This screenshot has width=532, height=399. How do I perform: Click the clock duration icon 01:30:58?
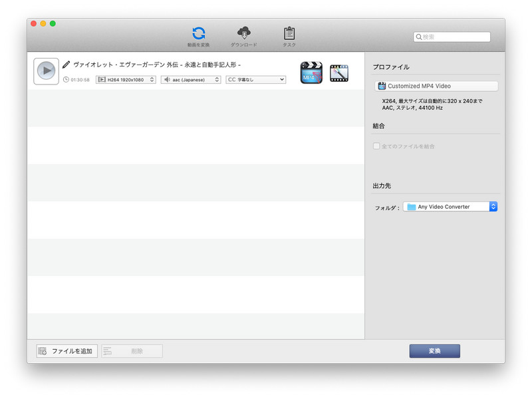[x=66, y=80]
